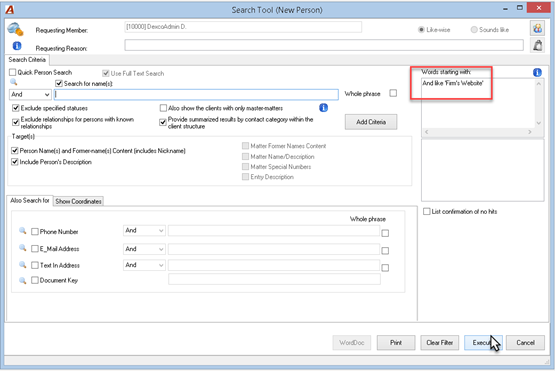Click the magnifier icon beside Phone Number
Viewport: 555px width, 371px height.
pyautogui.click(x=23, y=231)
